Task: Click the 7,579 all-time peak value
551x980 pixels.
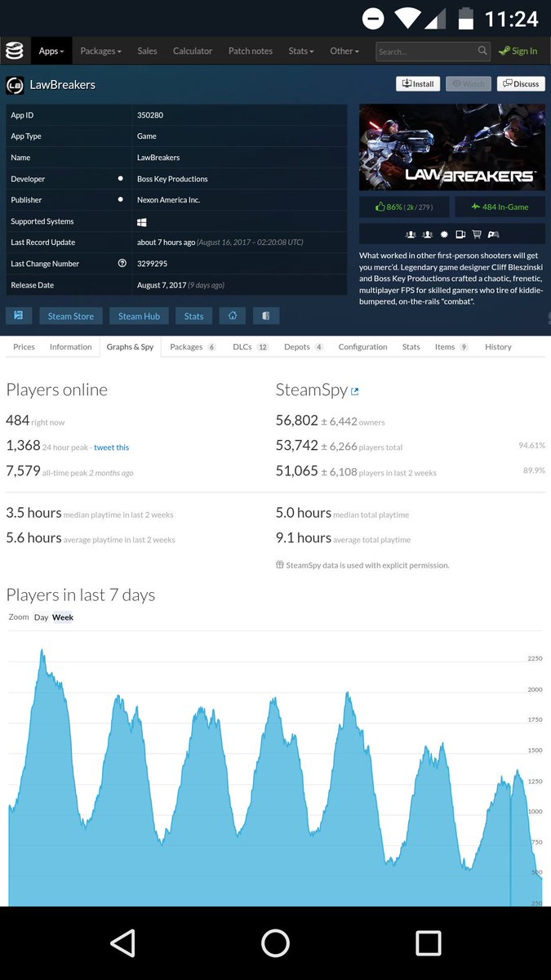Action: (23, 470)
